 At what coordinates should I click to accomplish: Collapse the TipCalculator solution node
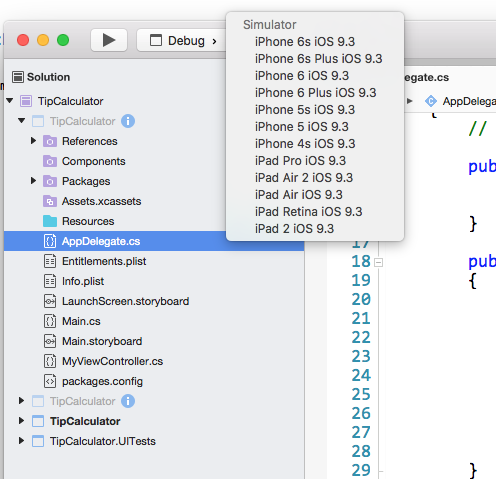[x=10, y=100]
